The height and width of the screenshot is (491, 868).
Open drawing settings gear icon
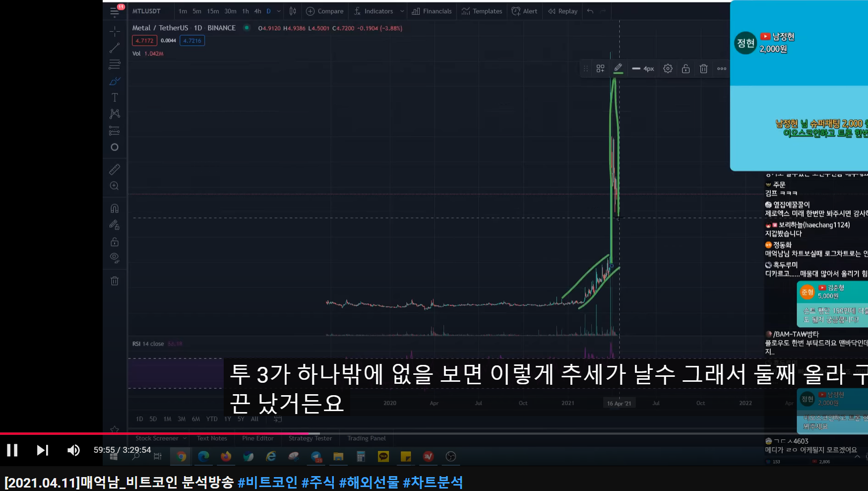click(x=668, y=69)
